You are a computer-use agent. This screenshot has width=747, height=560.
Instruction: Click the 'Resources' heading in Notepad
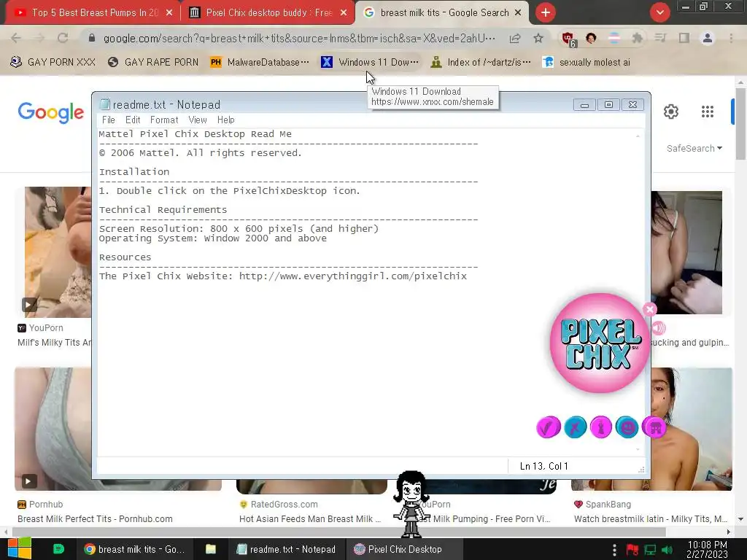(125, 257)
